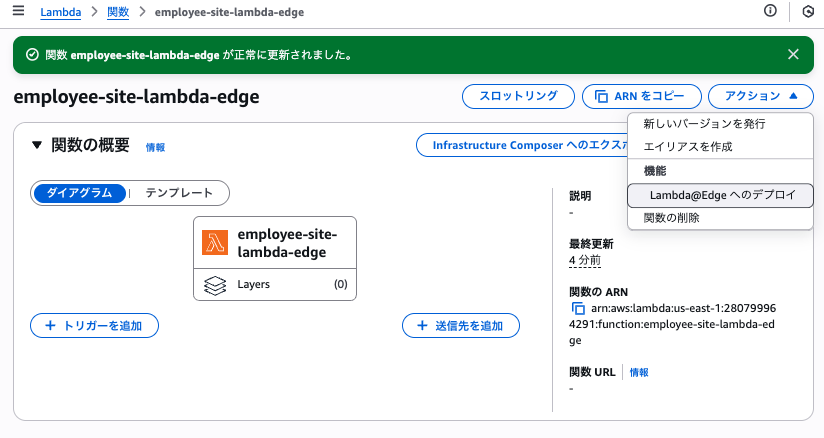
Task: Click the info circle icon in header
Action: [770, 11]
